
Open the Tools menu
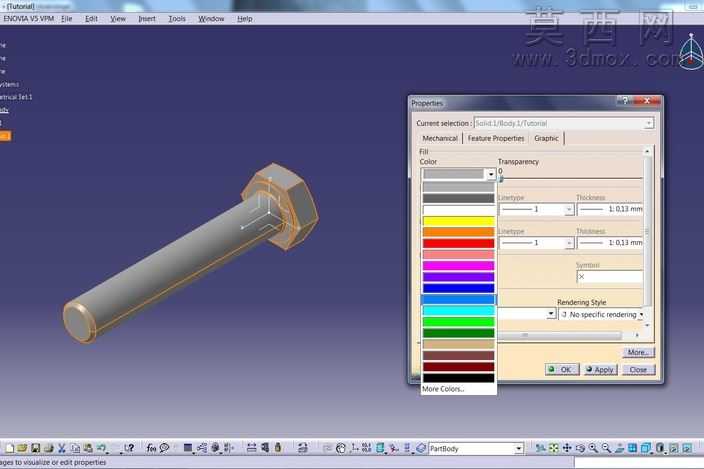[x=177, y=18]
